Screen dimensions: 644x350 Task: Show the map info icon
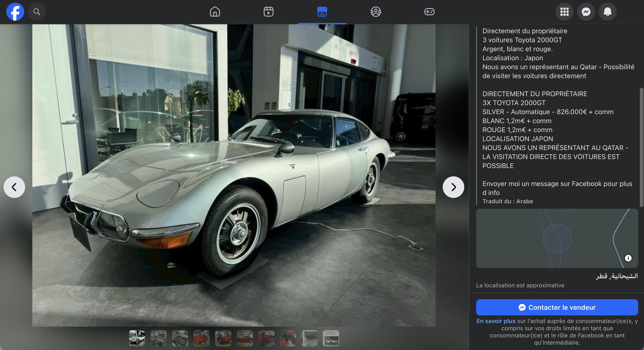[628, 258]
